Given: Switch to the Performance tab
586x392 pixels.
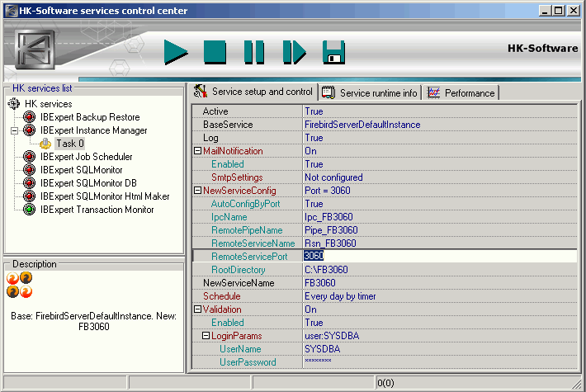Looking at the screenshot, I should point(461,93).
